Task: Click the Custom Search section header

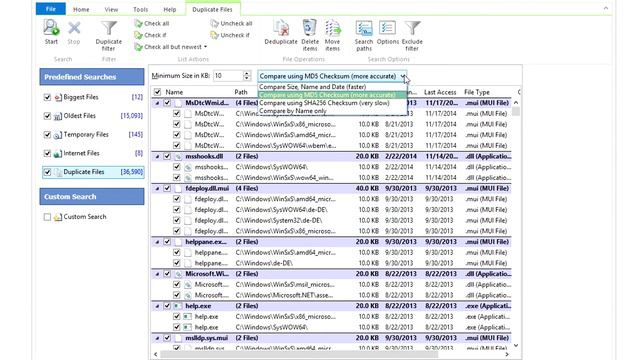Action: click(x=92, y=197)
